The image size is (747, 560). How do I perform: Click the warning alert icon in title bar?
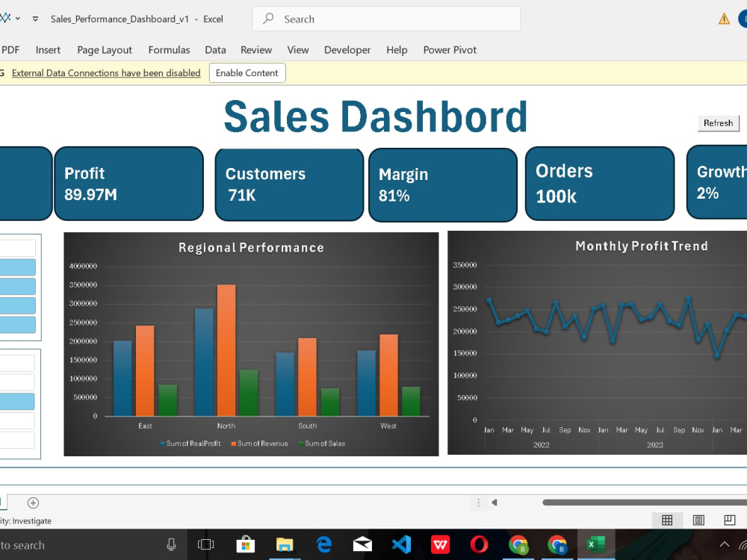[724, 19]
